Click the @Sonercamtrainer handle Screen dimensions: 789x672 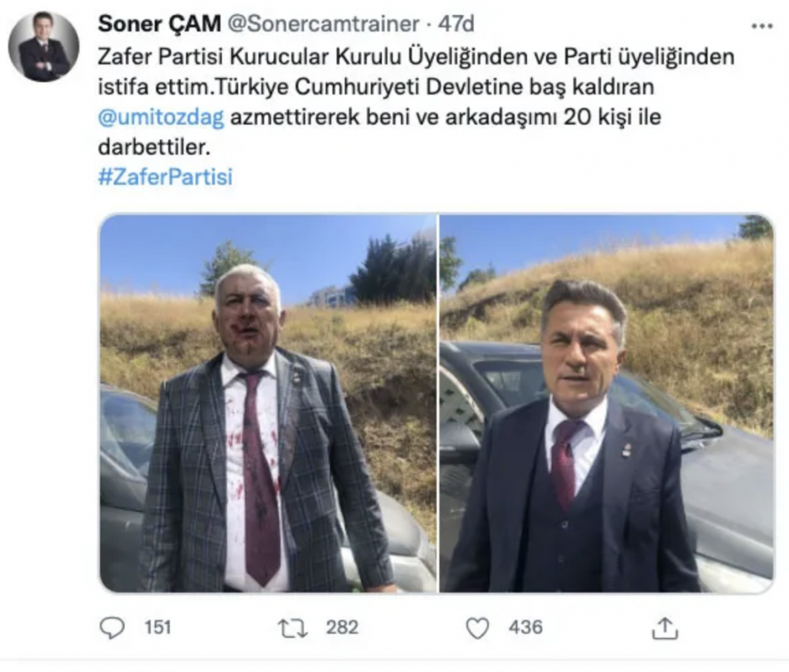[324, 24]
